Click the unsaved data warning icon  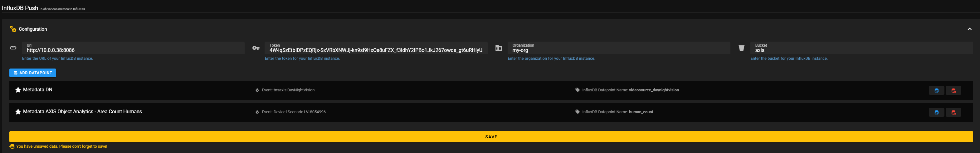pos(12,146)
